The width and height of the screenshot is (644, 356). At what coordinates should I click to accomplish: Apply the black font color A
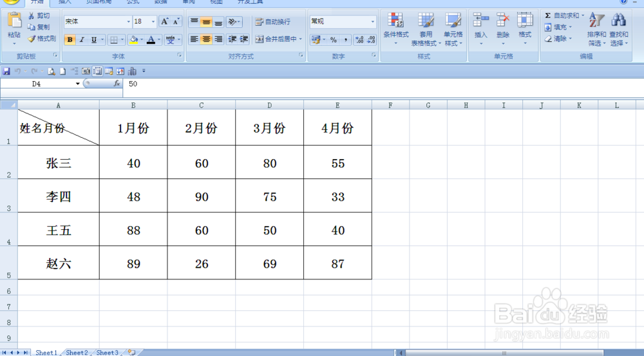click(151, 40)
